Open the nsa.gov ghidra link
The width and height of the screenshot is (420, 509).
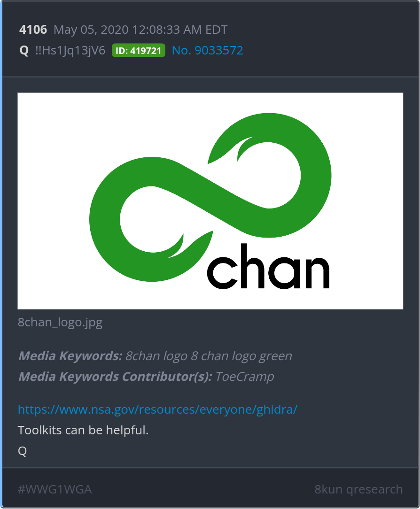pyautogui.click(x=157, y=409)
